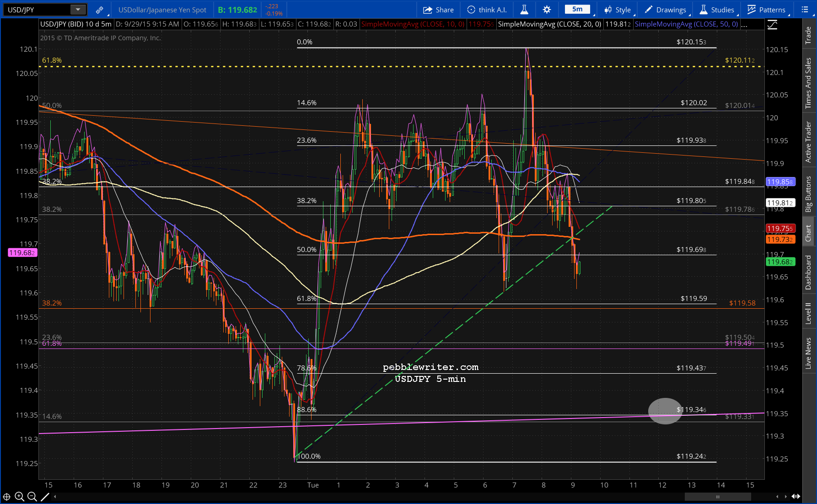This screenshot has width=817, height=504.
Task: Select the pan crosshair tool
Action: (x=7, y=497)
